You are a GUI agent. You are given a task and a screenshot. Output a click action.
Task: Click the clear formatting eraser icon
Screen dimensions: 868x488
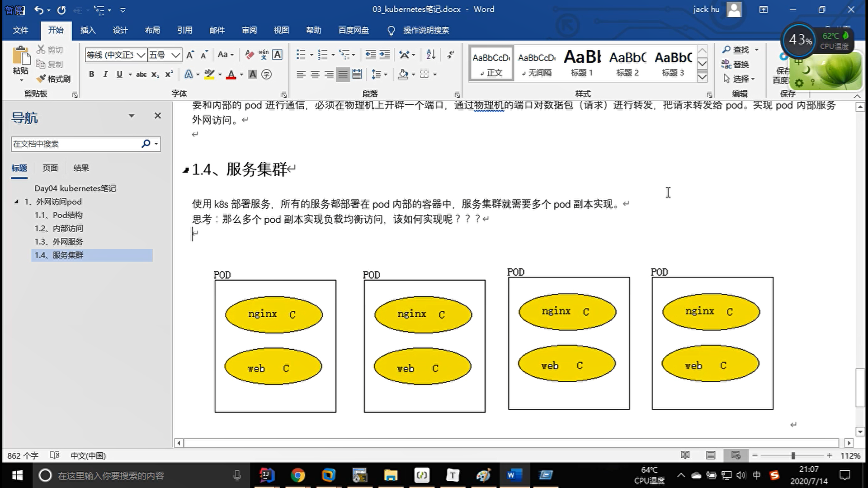point(249,55)
